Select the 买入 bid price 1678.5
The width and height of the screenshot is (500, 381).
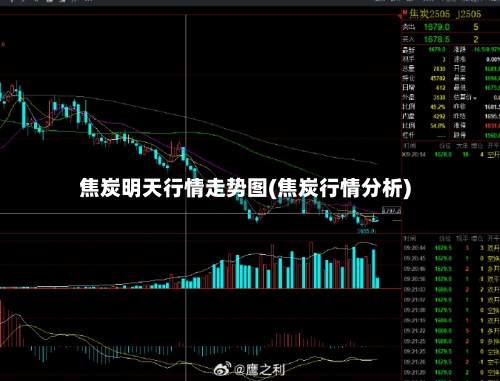[437, 39]
